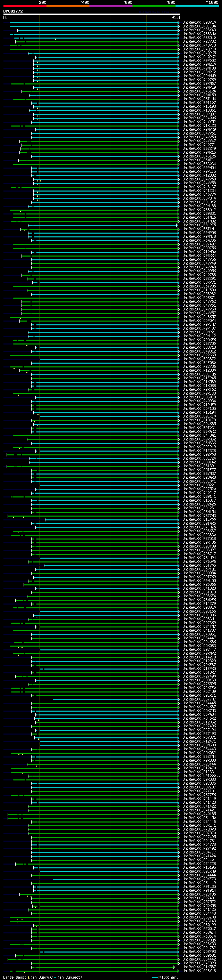
Task: Click label UniRef100_B9IAR5
Action: click(x=199, y=524)
